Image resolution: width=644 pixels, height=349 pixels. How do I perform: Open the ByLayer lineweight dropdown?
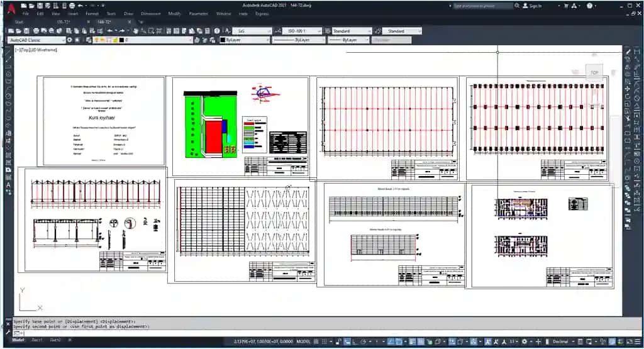[x=348, y=40]
